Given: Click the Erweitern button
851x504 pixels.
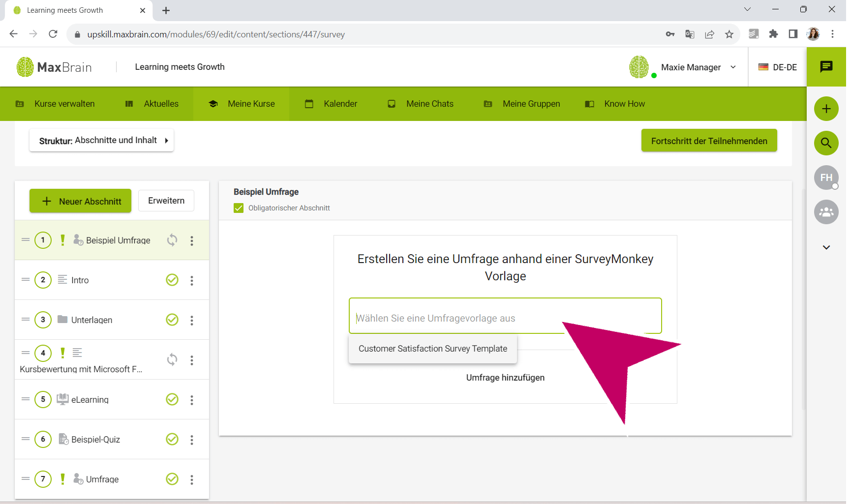Looking at the screenshot, I should click(x=166, y=201).
